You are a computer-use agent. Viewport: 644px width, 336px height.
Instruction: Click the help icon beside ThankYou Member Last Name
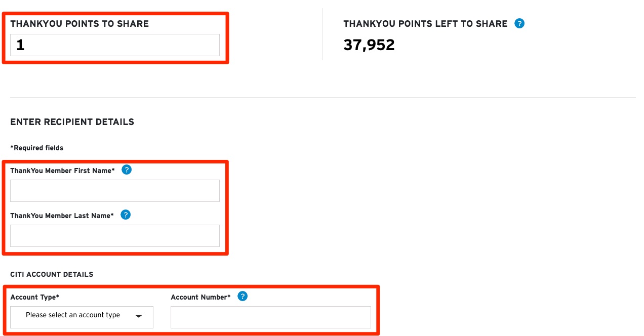[126, 215]
